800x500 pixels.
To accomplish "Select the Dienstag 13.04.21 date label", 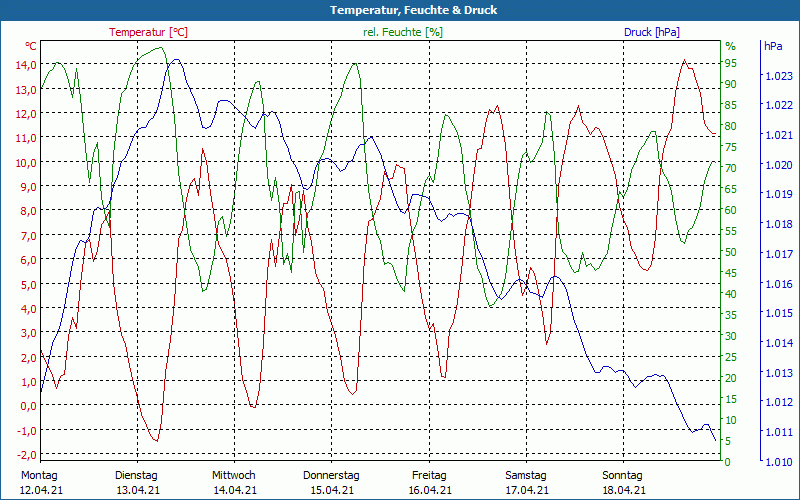I will pyautogui.click(x=137, y=482).
